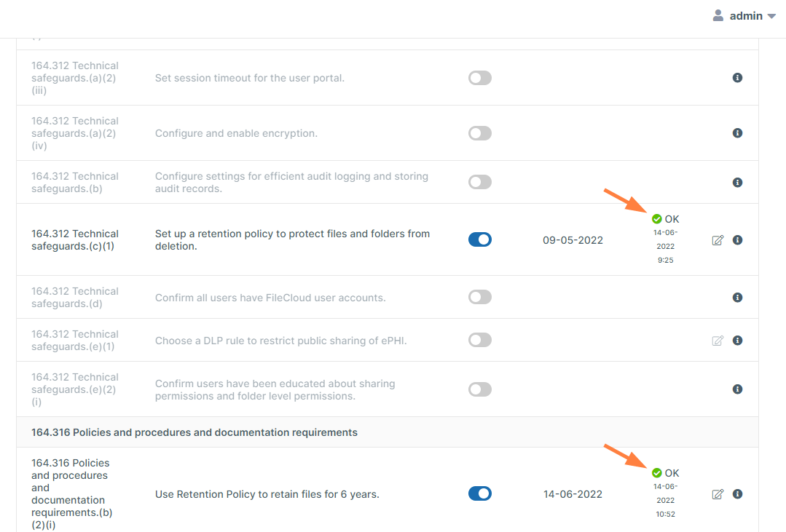Click edit icon for 164.312 (c)(1) rule
The height and width of the screenshot is (532, 786).
(718, 240)
